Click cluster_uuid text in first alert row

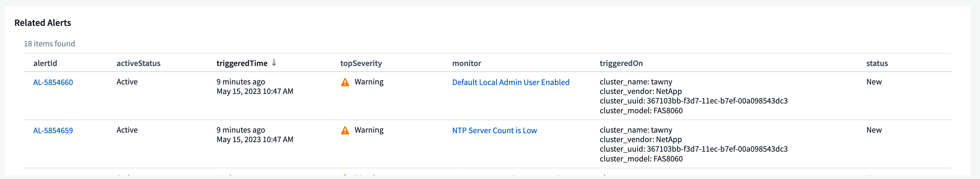tap(693, 101)
